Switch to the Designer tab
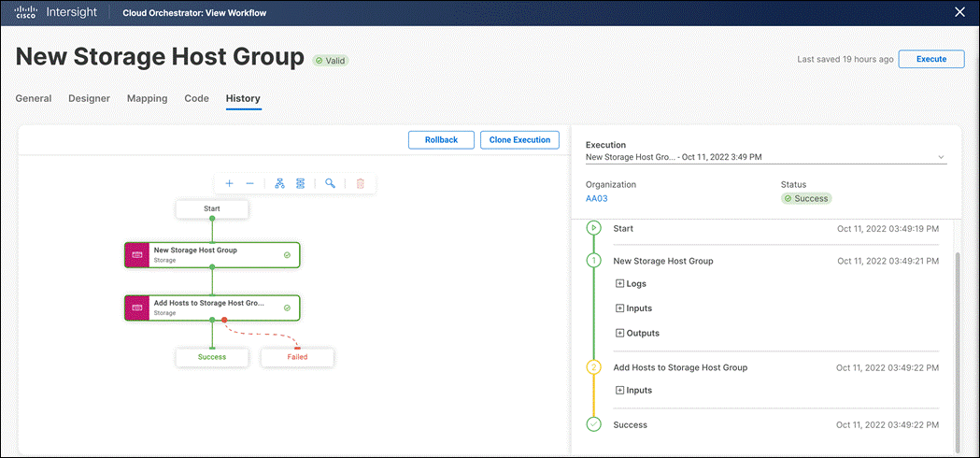The width and height of the screenshot is (980, 458). [x=90, y=98]
